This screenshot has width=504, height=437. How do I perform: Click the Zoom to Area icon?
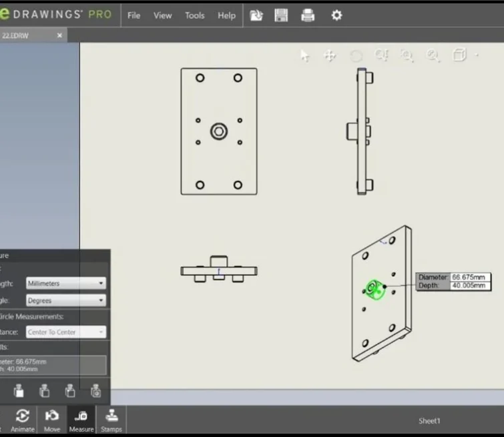click(407, 55)
